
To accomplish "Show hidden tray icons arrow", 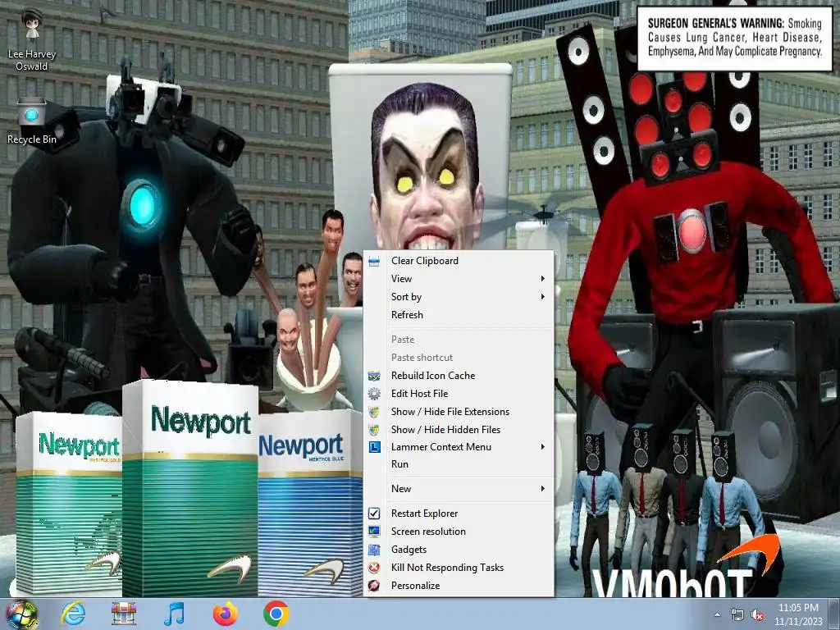I will [x=717, y=614].
